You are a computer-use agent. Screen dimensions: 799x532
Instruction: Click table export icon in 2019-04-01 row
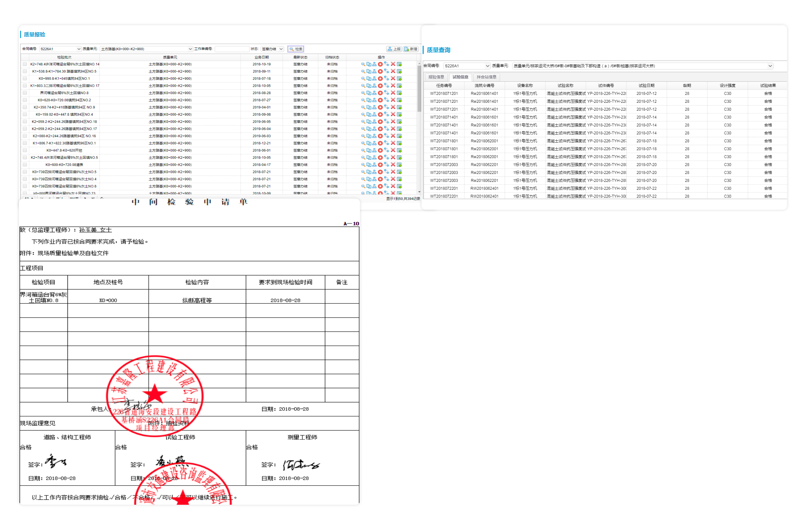coord(399,107)
